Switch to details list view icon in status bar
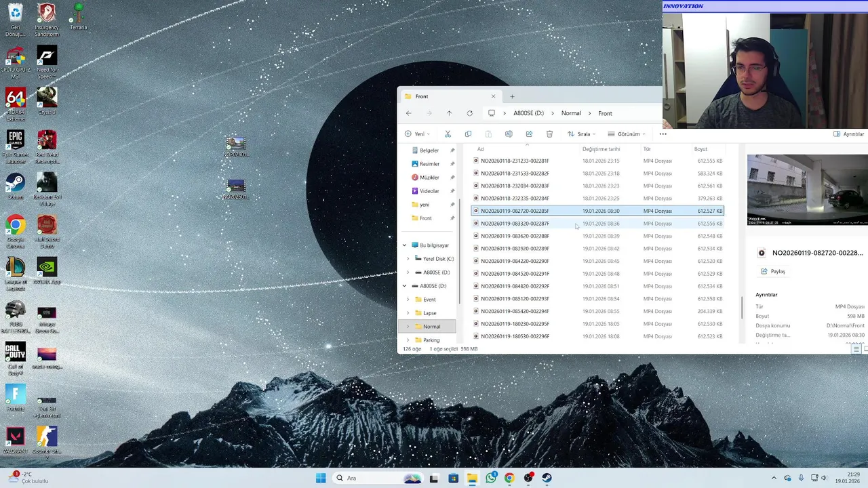This screenshot has height=488, width=868. pyautogui.click(x=856, y=349)
